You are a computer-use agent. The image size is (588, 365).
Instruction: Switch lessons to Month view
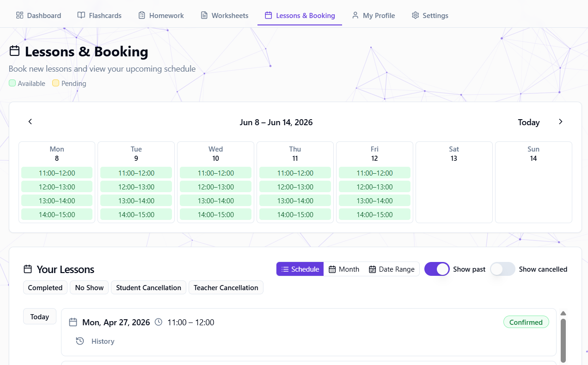tap(344, 269)
